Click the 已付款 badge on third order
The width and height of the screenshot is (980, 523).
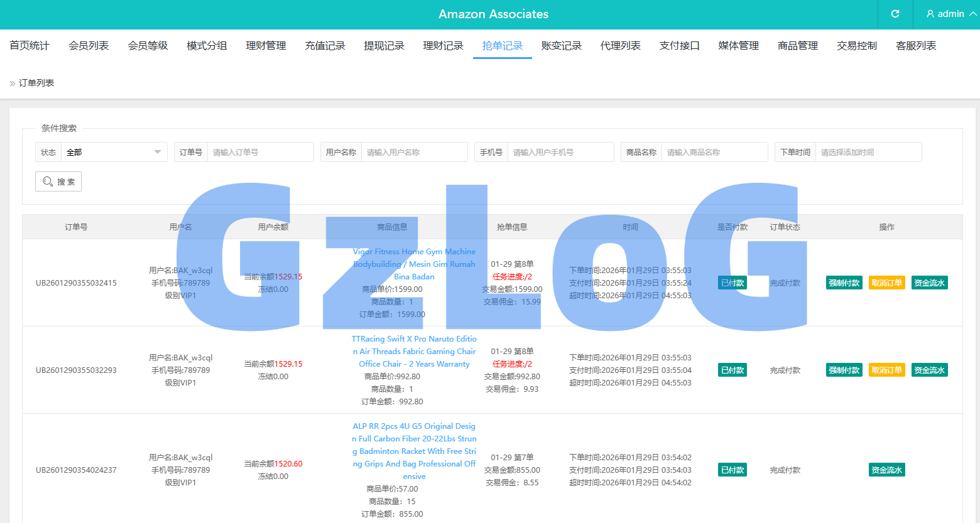pyautogui.click(x=732, y=470)
